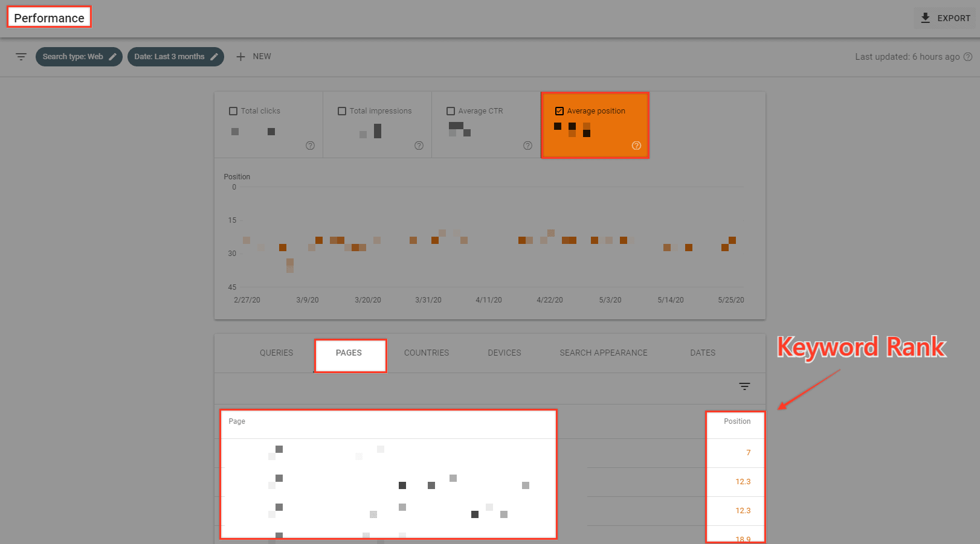Open help icon in the Average CTR card
980x544 pixels.
click(x=528, y=146)
